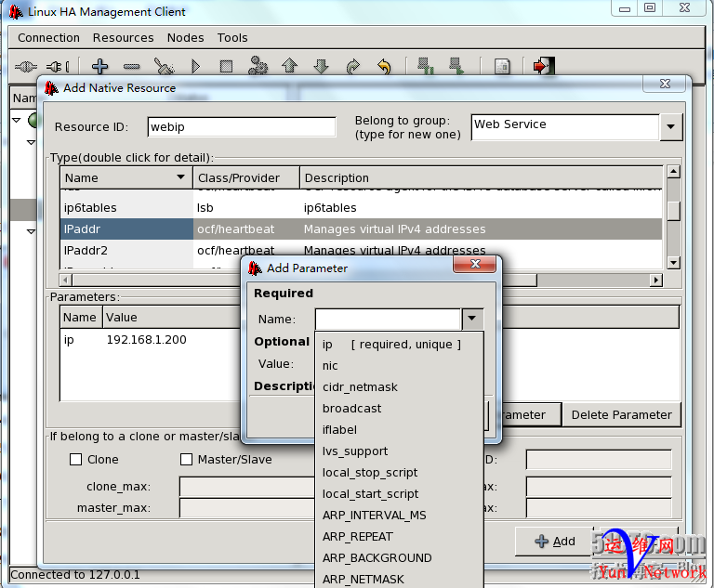Click the document view toolbar icon
This screenshot has width=714, height=588.
[502, 67]
